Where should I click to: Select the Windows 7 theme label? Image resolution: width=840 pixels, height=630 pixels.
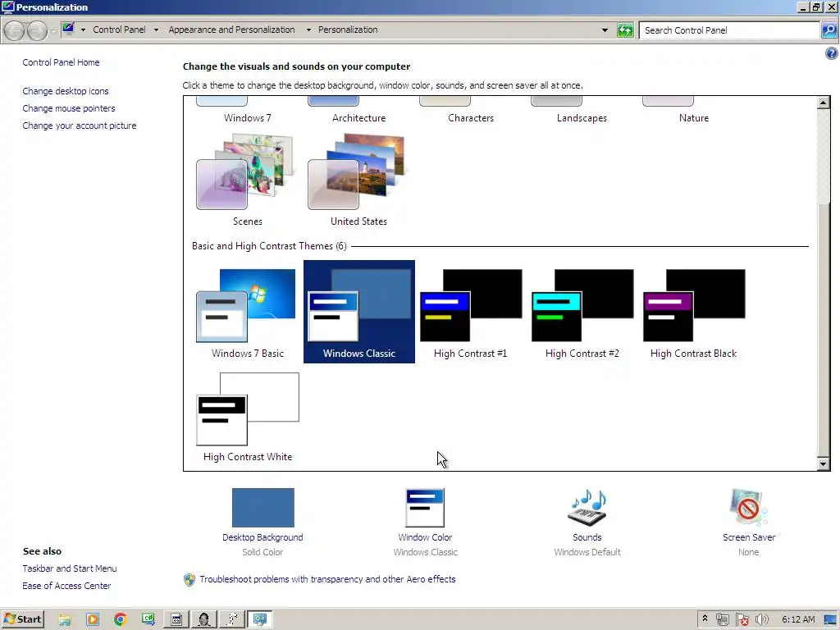[x=248, y=118]
